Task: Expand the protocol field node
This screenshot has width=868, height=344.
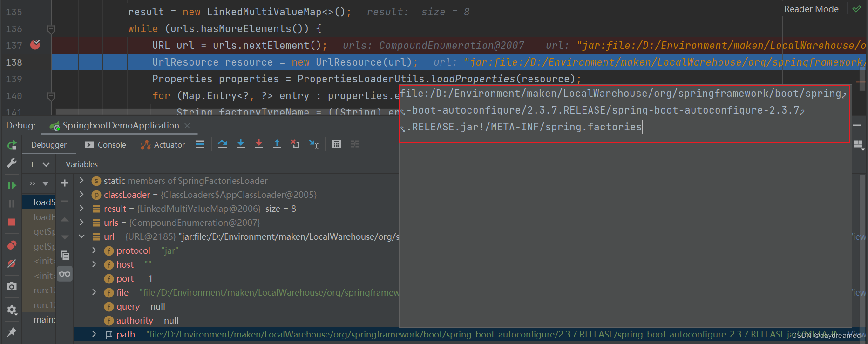Action: [94, 250]
